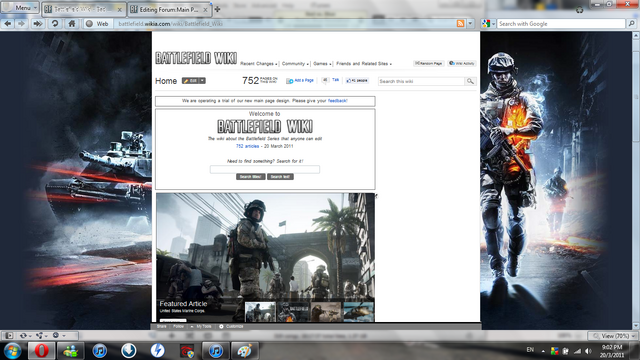Click Customize in the bottom toolbar
The height and width of the screenshot is (360, 640).
231,327
